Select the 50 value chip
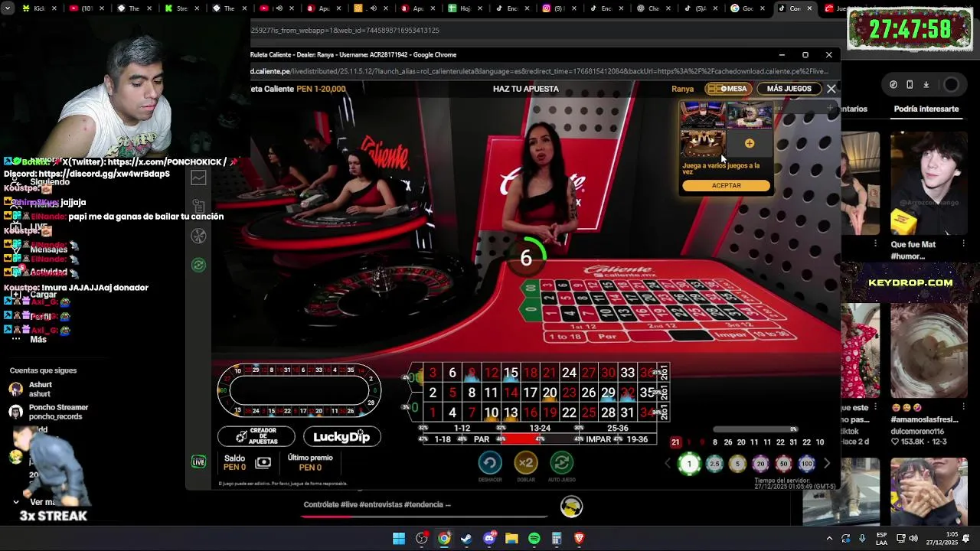The width and height of the screenshot is (980, 551). coord(783,464)
